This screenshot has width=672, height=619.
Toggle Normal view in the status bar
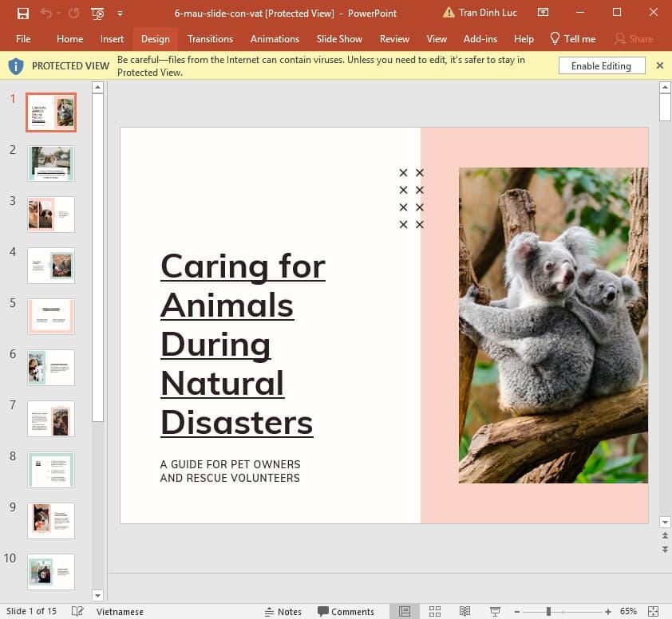[405, 611]
